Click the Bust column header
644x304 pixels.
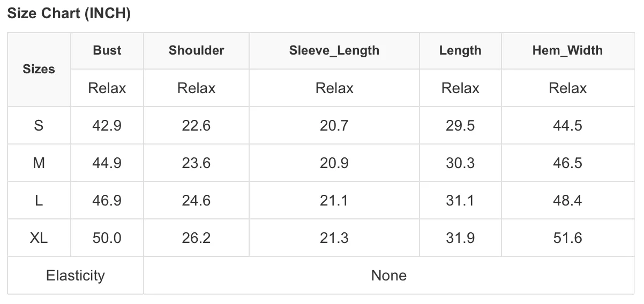[x=107, y=50]
